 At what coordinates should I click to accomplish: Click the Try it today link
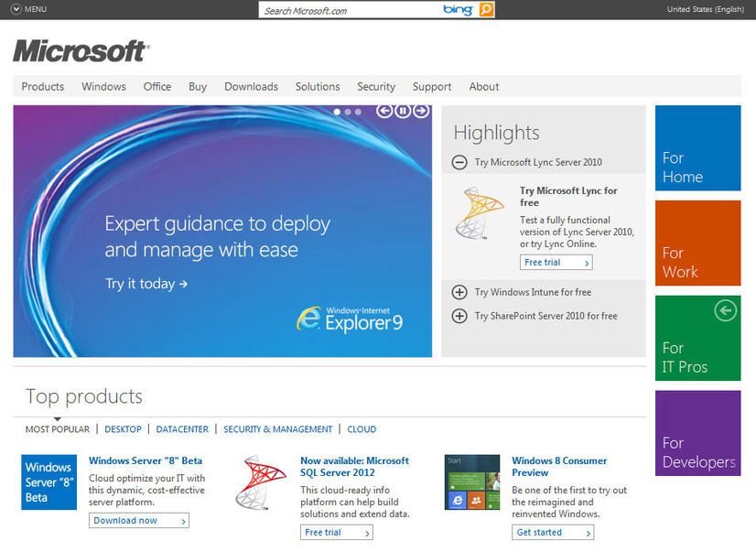tap(146, 284)
